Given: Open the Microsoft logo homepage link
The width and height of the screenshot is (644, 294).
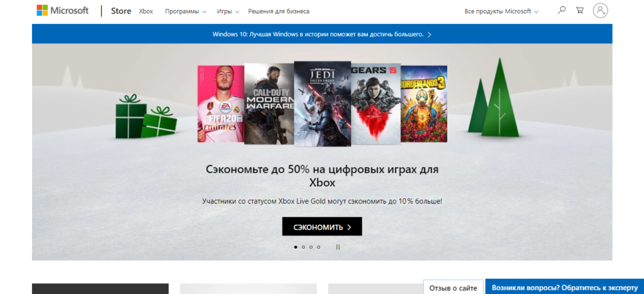Looking at the screenshot, I should (62, 11).
